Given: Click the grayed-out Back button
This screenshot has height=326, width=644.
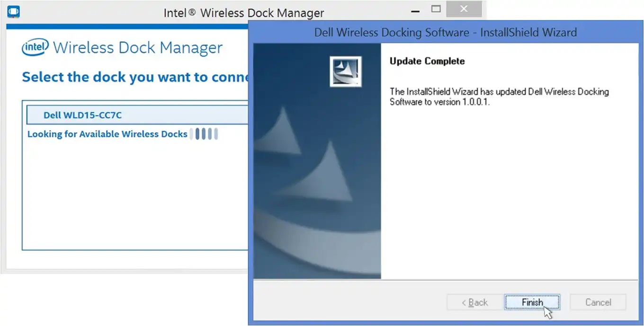Looking at the screenshot, I should (x=474, y=302).
